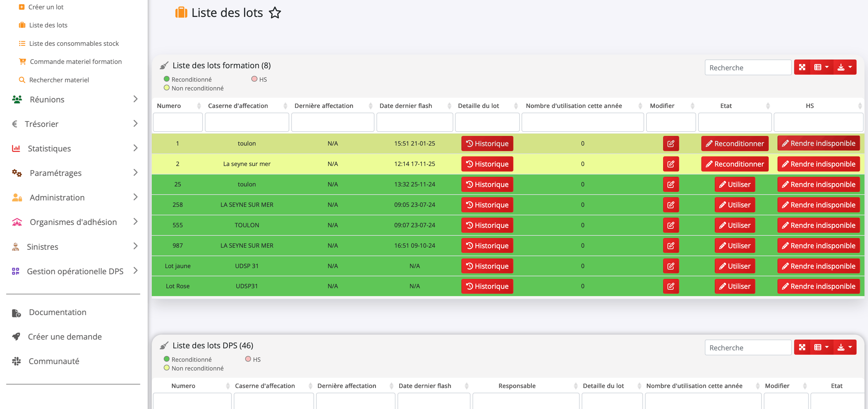Click the broom icon beside Liste des lots formation
Screen dimensions: 868x409
[x=164, y=65]
